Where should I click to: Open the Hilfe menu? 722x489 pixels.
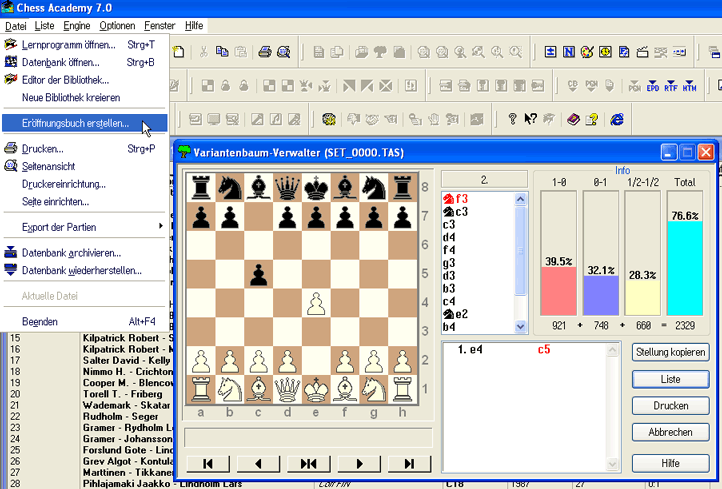194,26
